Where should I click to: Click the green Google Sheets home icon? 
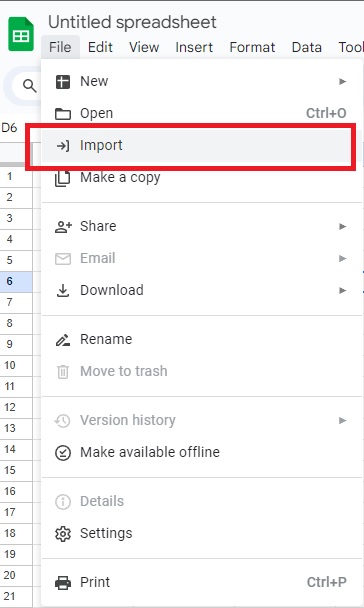(21, 34)
